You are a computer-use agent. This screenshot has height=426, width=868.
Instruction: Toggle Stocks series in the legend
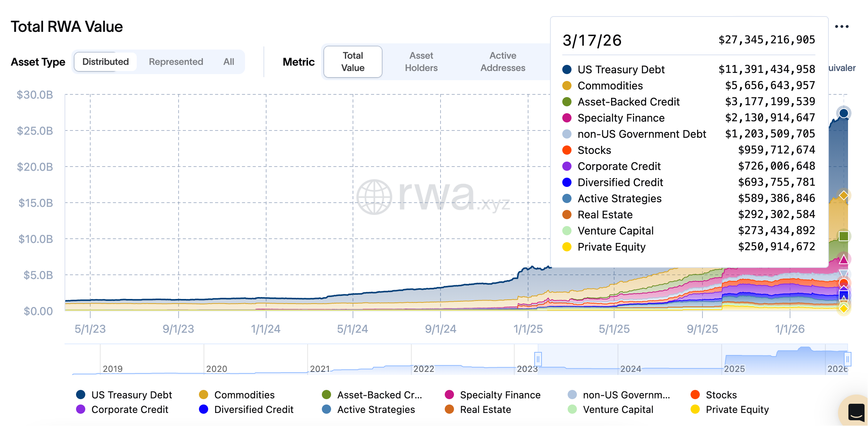click(x=714, y=395)
